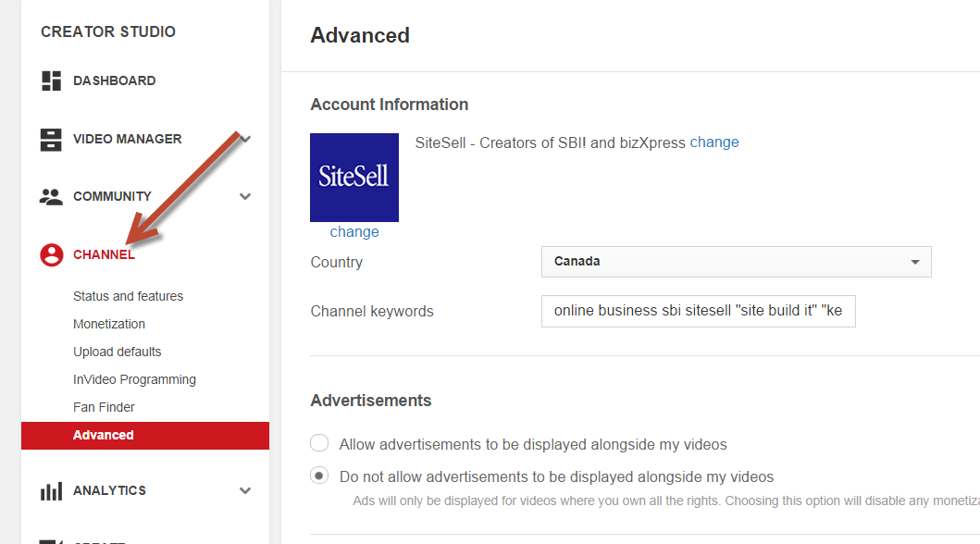Go to Upload defaults
Viewport: 980px width, 544px height.
pyautogui.click(x=117, y=352)
